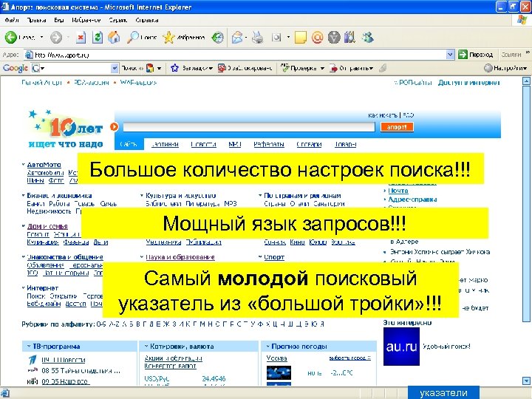Viewport: 532px width, 399px height.
Task: Open the Вид menu
Action: point(58,20)
